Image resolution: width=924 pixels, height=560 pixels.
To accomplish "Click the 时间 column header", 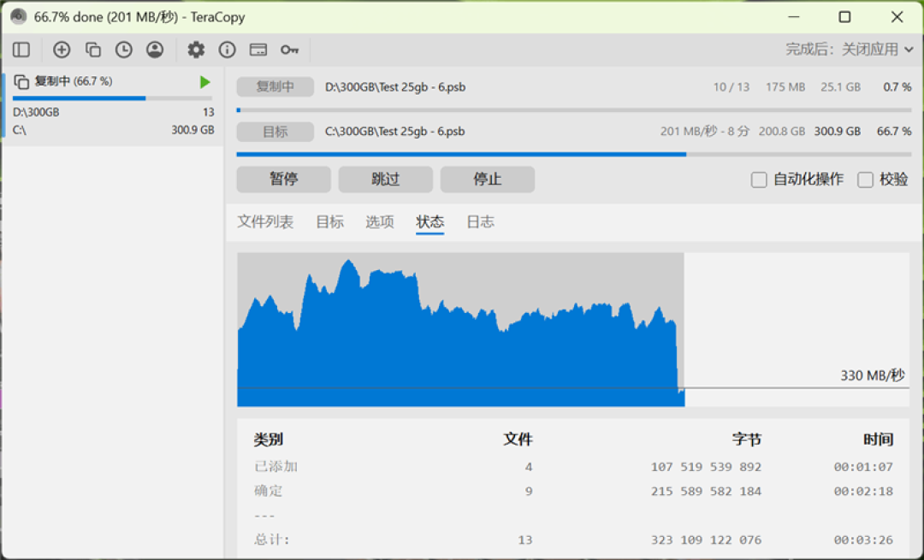I will 879,439.
